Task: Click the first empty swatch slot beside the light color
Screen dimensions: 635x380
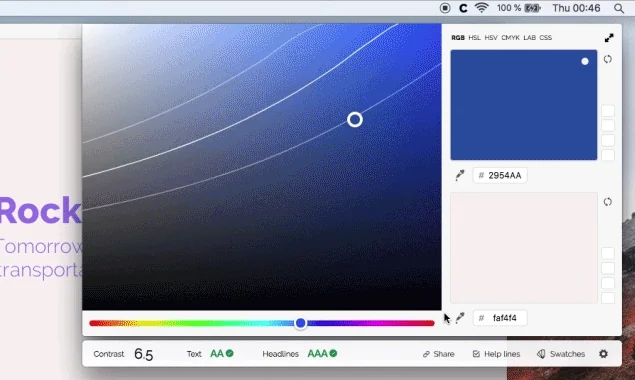Action: point(608,253)
